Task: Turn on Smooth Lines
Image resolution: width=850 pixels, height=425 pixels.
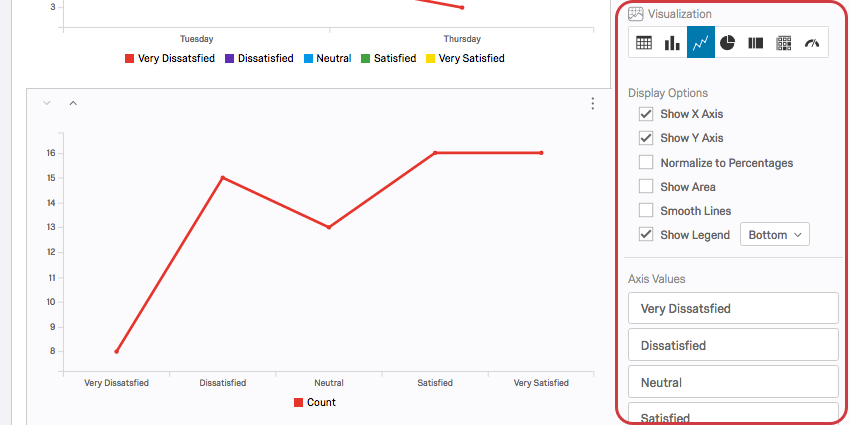Action: (646, 211)
